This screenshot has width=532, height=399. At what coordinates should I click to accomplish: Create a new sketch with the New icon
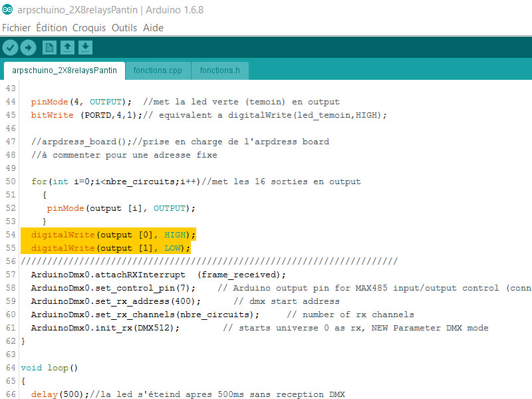(x=49, y=47)
